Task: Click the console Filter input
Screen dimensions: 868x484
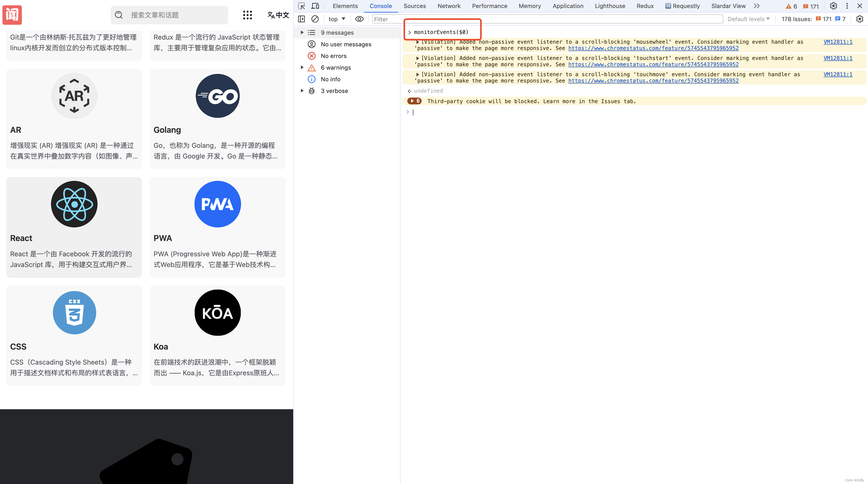Action: coord(547,19)
